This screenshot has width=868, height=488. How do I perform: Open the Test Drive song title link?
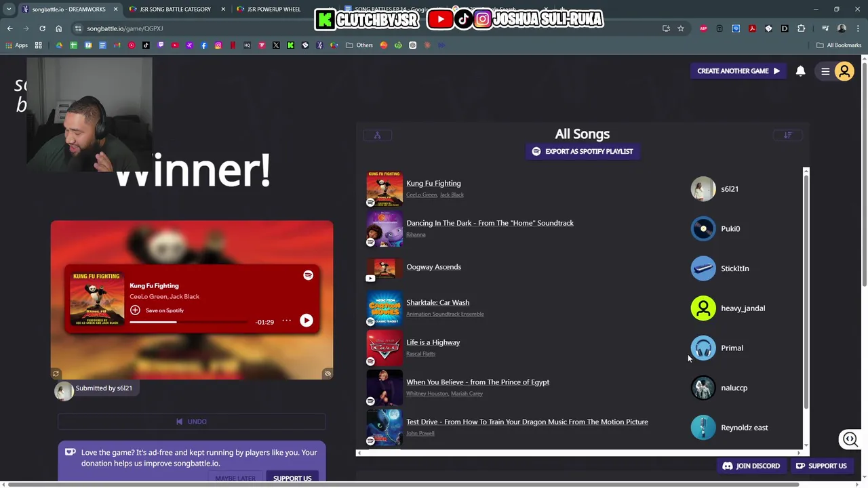[x=527, y=422]
